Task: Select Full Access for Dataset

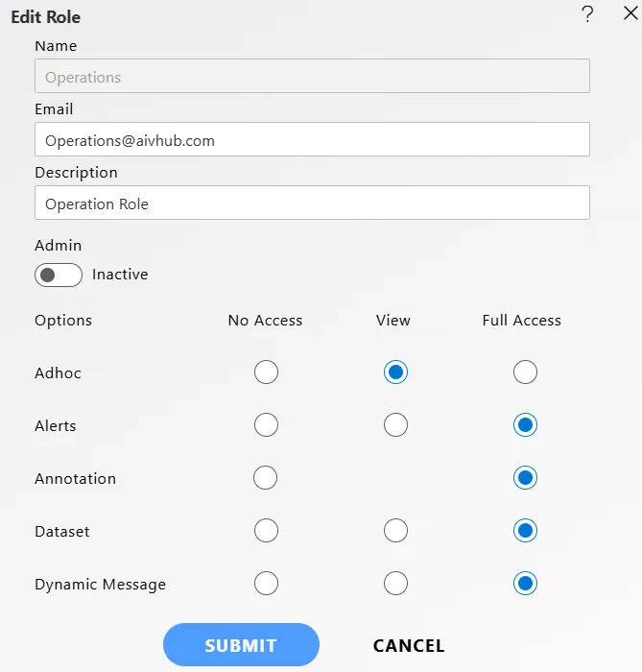Action: point(525,531)
